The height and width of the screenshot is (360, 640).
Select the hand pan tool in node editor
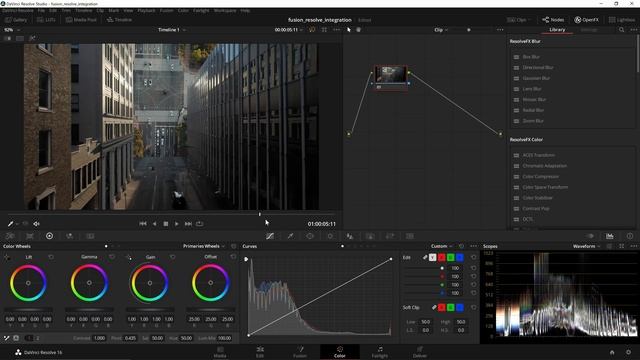[358, 30]
